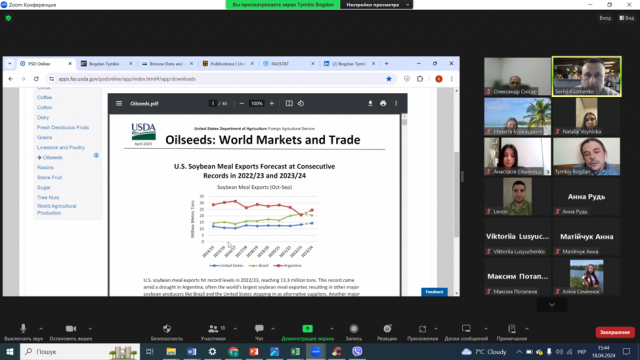Print the Oilseeds PDF
The width and height of the screenshot is (640, 360).
[383, 103]
